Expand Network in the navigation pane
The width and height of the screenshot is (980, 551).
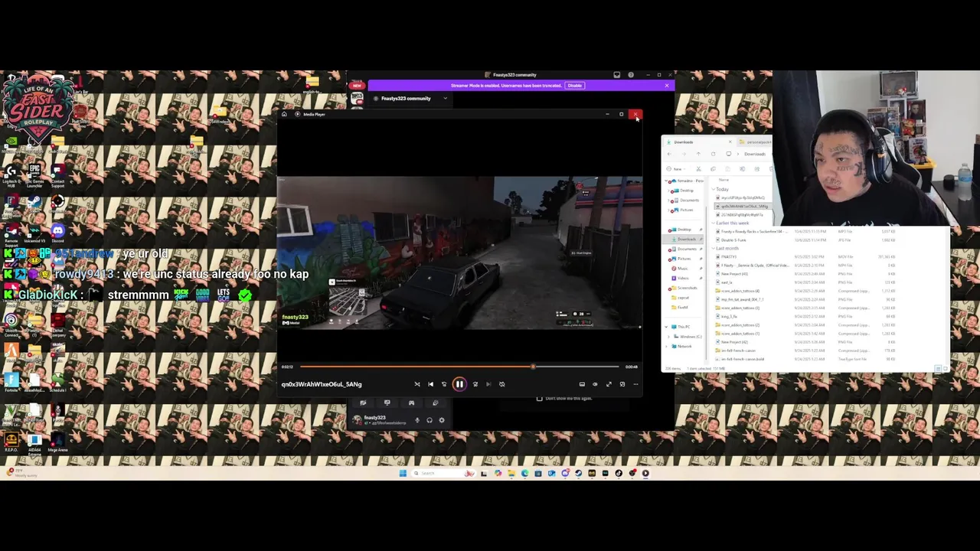pos(666,346)
